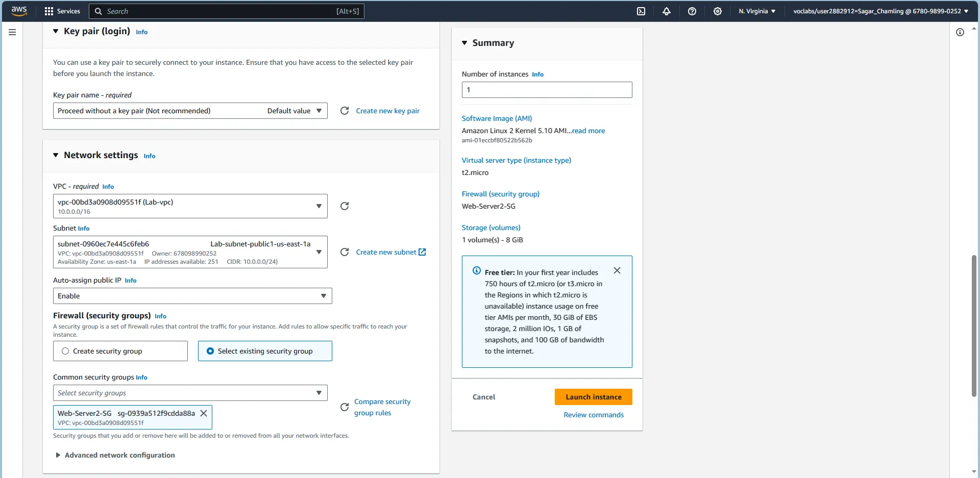Click the Free tier info icon
The image size is (980, 478).
(477, 270)
